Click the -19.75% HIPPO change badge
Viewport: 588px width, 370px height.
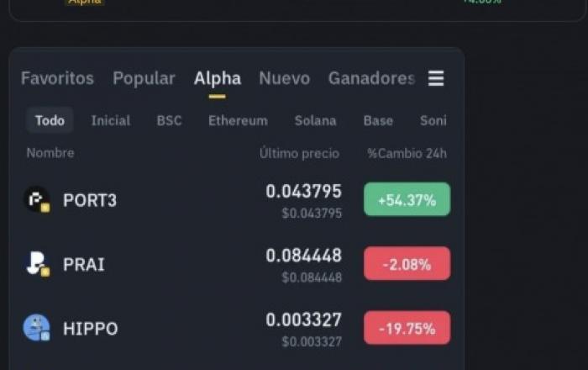(x=407, y=328)
